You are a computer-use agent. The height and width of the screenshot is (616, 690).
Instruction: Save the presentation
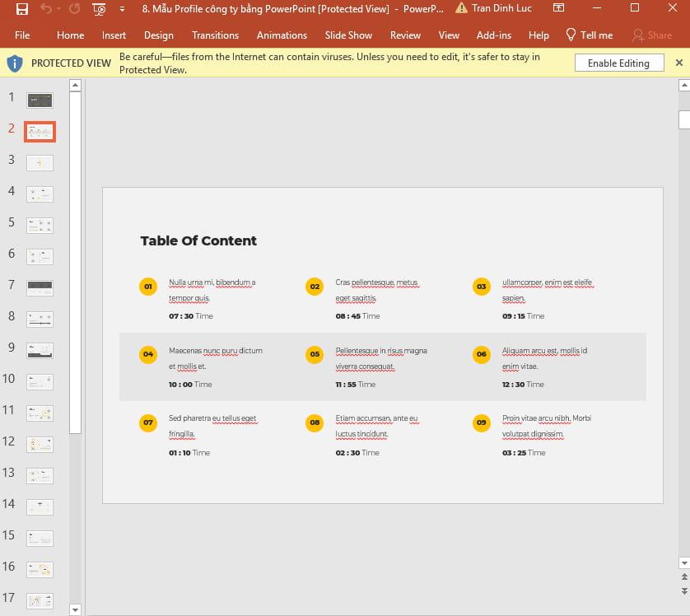(22, 9)
